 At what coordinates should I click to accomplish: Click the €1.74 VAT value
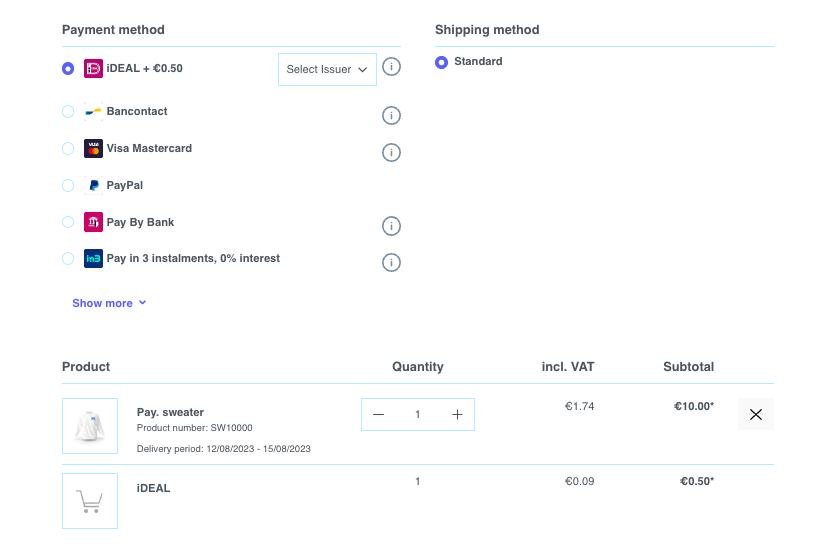coord(579,406)
